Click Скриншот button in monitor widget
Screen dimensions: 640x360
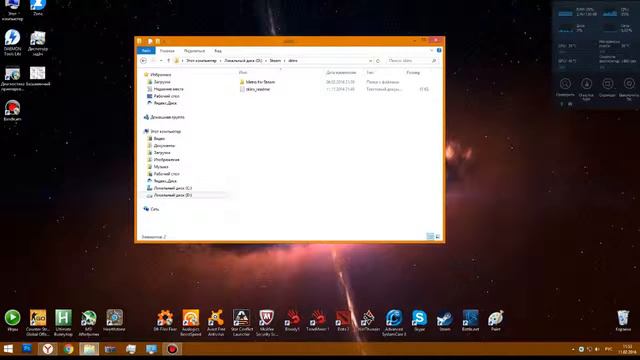click(607, 87)
